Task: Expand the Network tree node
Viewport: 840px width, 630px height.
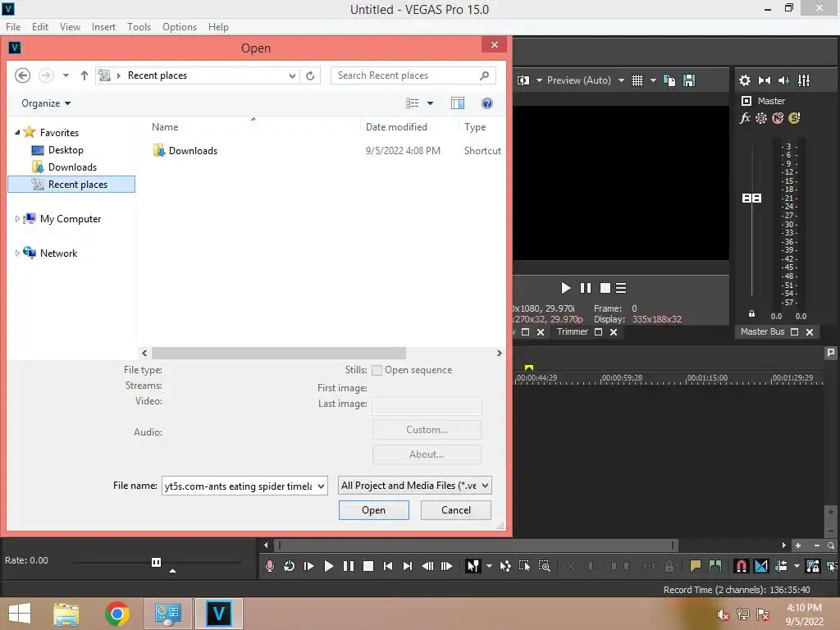Action: point(17,253)
